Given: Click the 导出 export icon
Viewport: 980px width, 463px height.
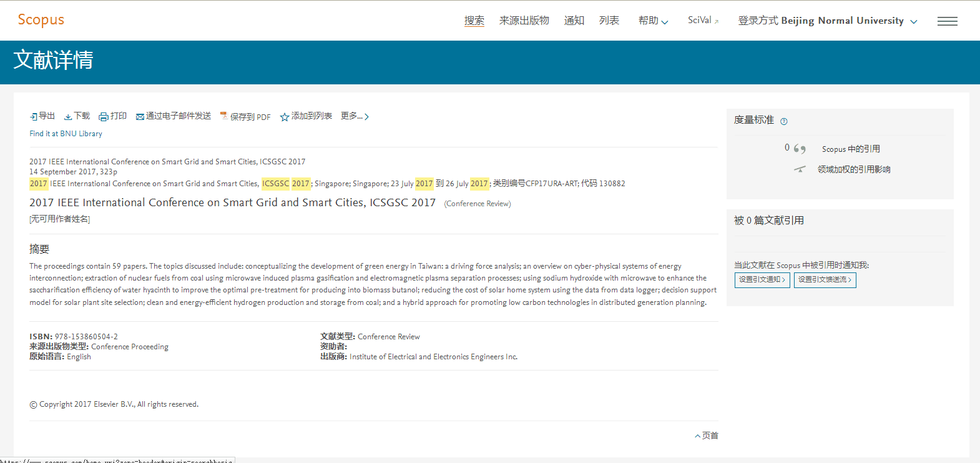Looking at the screenshot, I should point(34,117).
